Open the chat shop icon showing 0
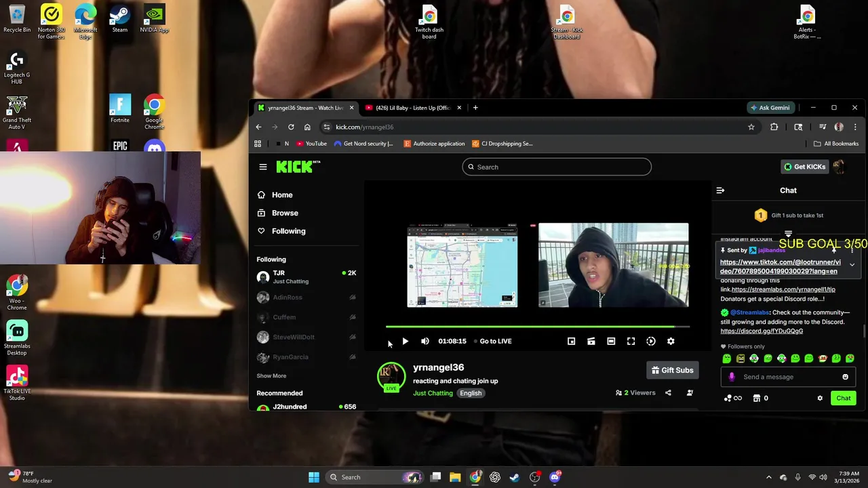868x488 pixels. pyautogui.click(x=761, y=398)
